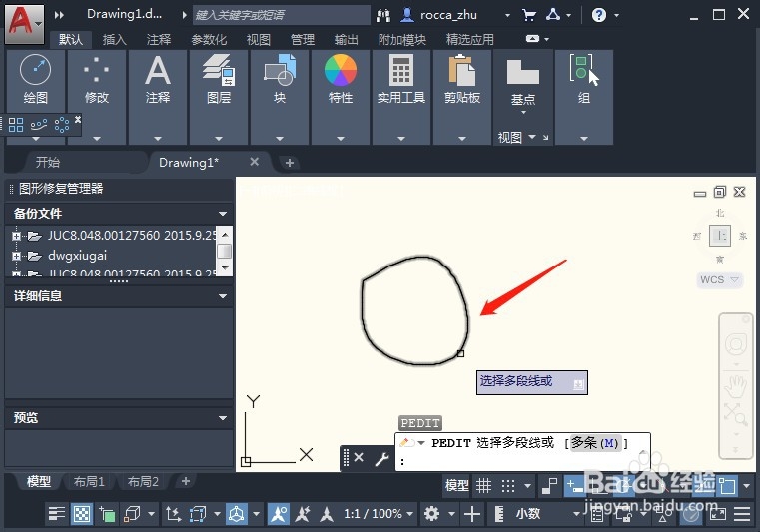Click the keyword search input field
Screen dimensions: 760x532
[281, 15]
